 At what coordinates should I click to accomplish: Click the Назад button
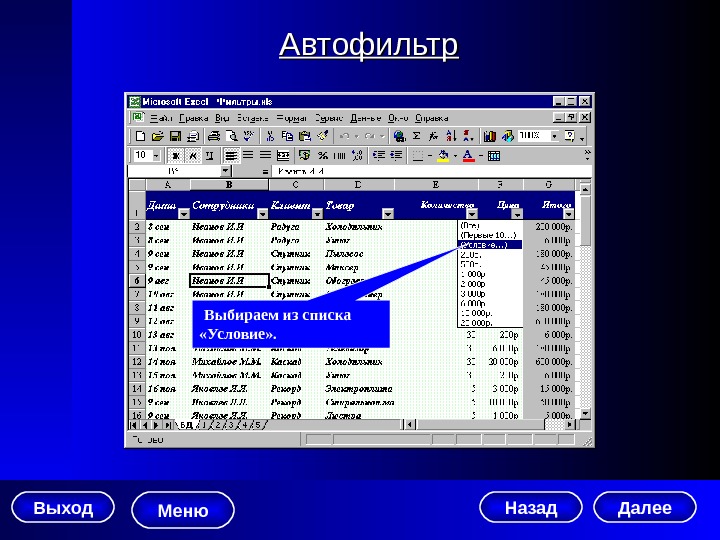click(531, 507)
